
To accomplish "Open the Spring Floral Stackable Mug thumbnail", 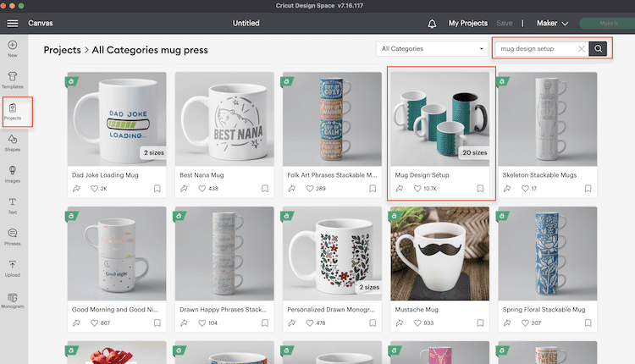I will point(548,253).
